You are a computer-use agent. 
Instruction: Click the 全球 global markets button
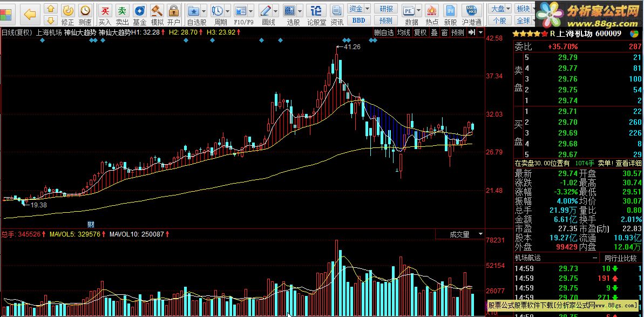[x=523, y=20]
